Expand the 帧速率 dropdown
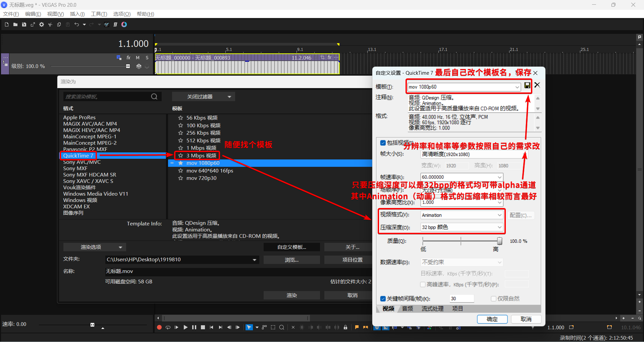 click(x=499, y=177)
